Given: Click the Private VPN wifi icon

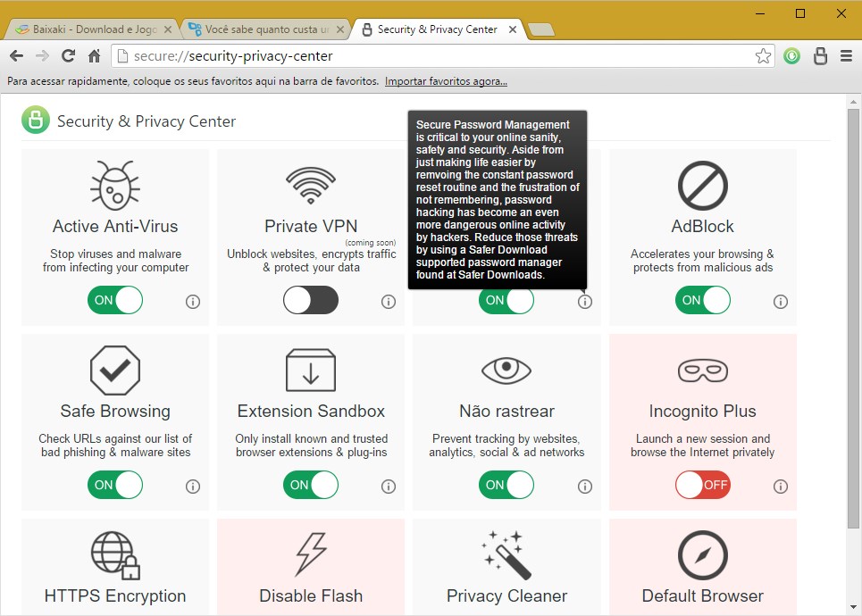Looking at the screenshot, I should point(311,185).
